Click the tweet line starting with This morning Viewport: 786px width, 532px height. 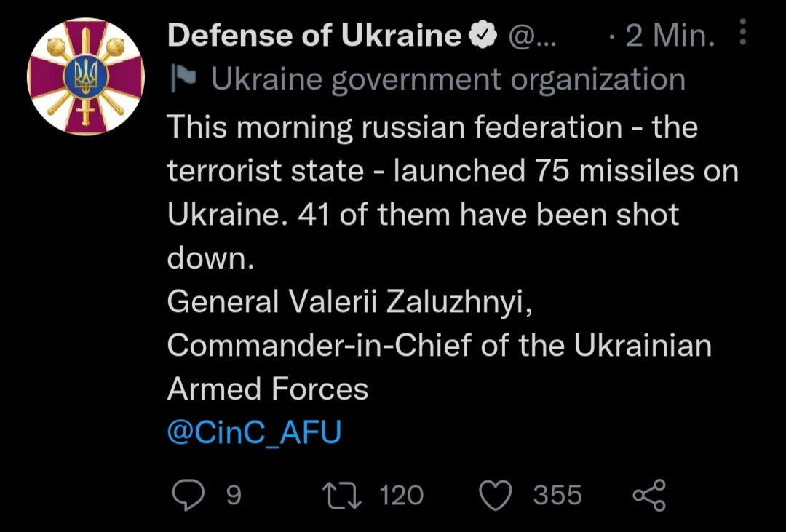432,127
